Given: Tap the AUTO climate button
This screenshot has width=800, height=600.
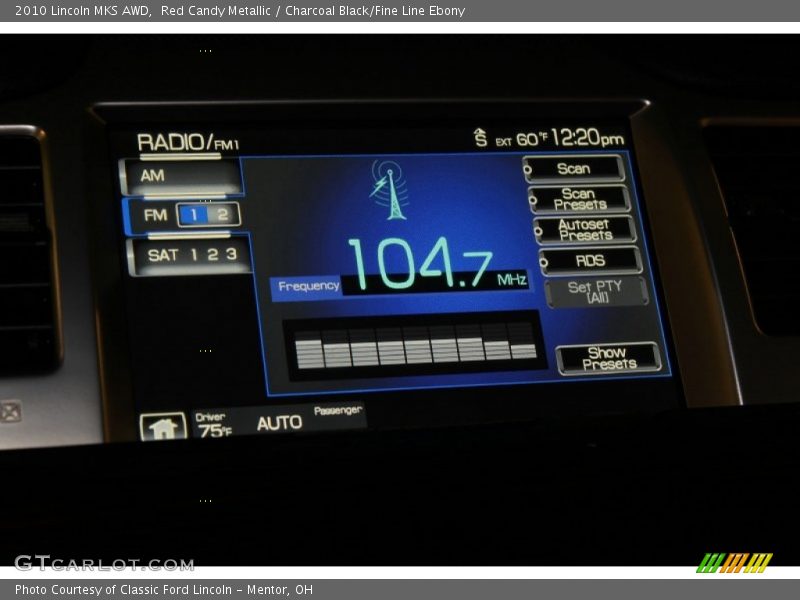Looking at the screenshot, I should pyautogui.click(x=279, y=423).
